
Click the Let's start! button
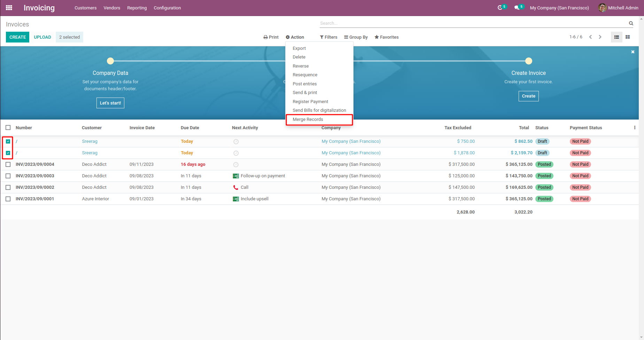tap(110, 103)
